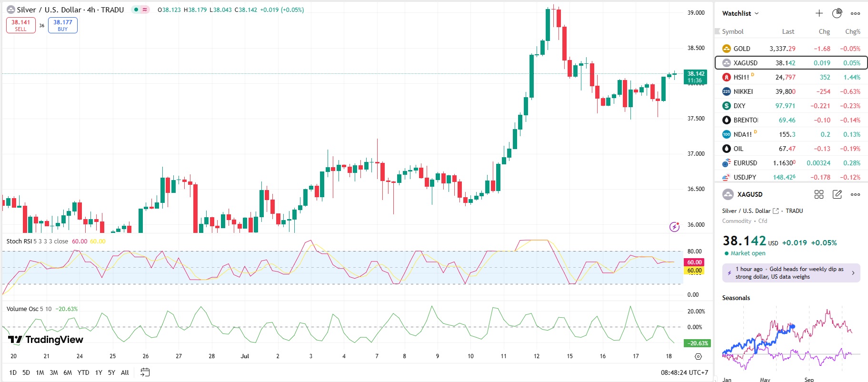Screen dimensions: 868x382
Task: Expand the Watchlist dropdown
Action: (740, 13)
